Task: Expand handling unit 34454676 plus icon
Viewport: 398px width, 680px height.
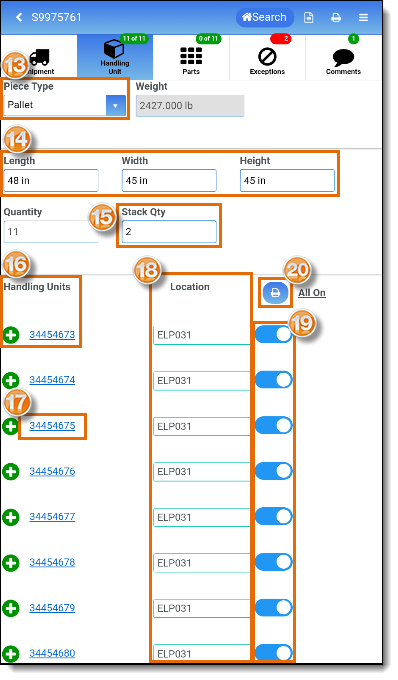Action: click(x=11, y=471)
